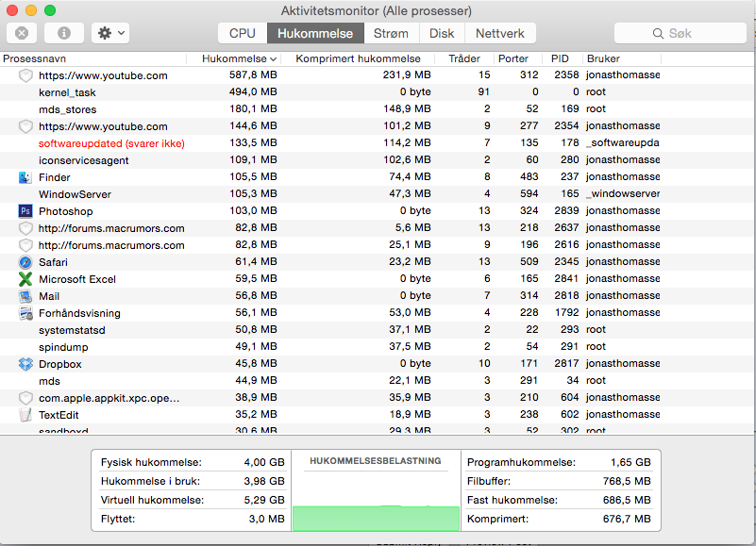Select the kernel_task process row

[x=377, y=92]
